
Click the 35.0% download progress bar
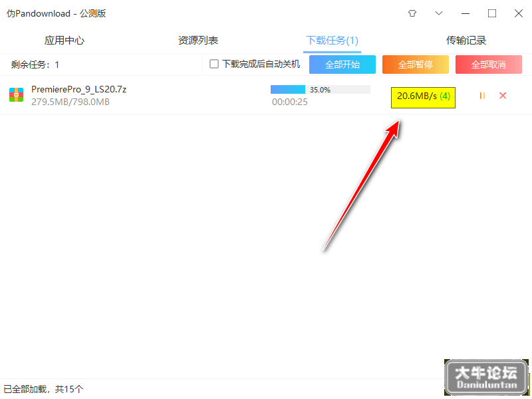pos(321,90)
